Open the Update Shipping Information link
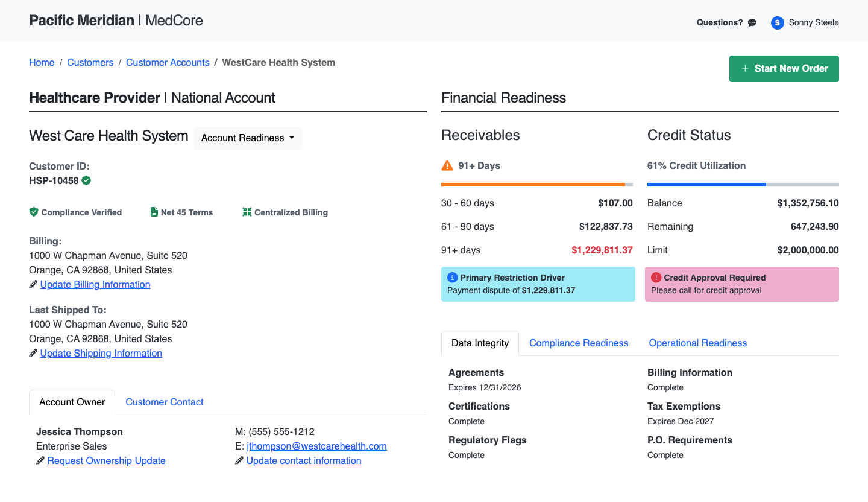Image resolution: width=868 pixels, height=502 pixels. point(101,354)
